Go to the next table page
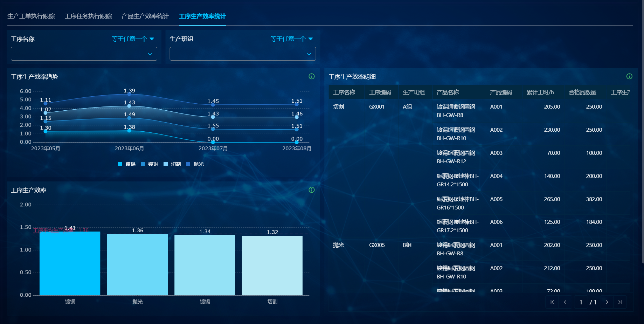The height and width of the screenshot is (324, 644). 607,302
